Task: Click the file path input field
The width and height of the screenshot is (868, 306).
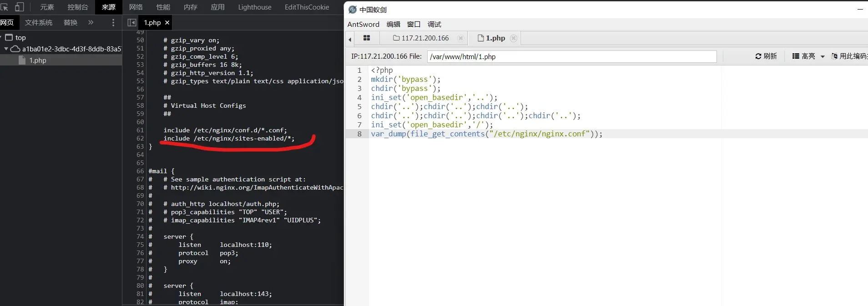Action: coord(571,57)
